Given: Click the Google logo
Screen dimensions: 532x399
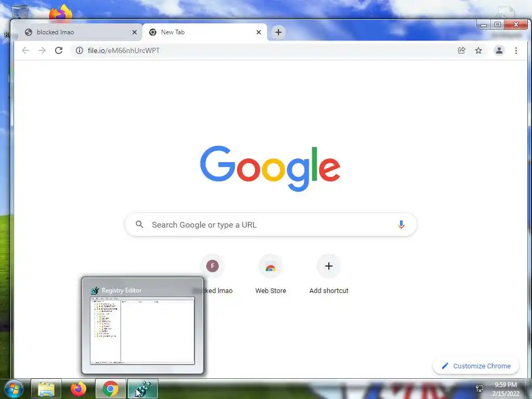Looking at the screenshot, I should coord(270,168).
